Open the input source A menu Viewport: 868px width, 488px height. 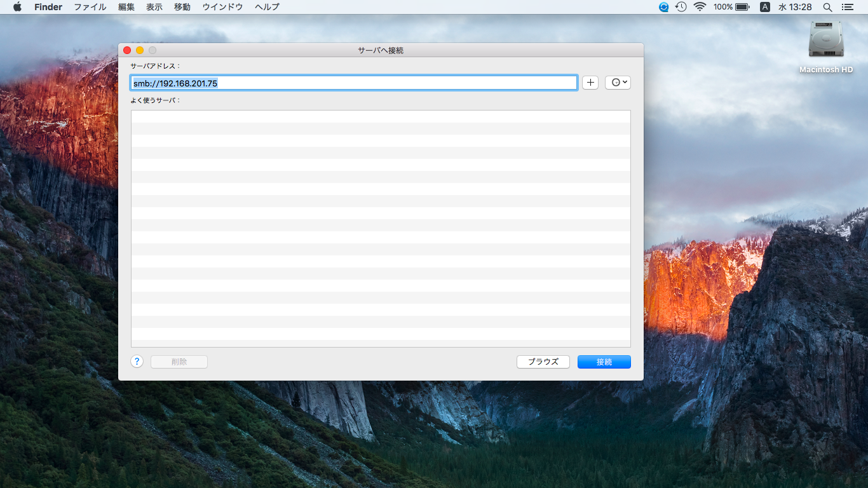tap(765, 7)
